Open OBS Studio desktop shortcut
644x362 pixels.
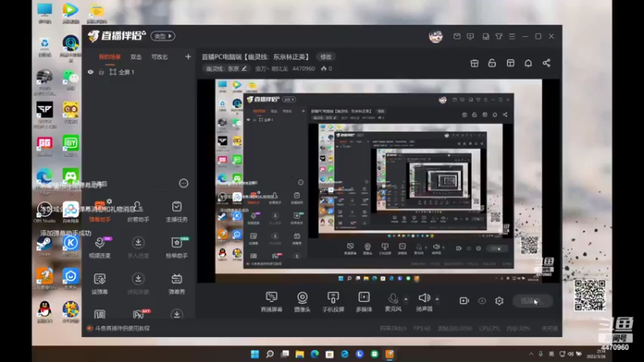44,212
